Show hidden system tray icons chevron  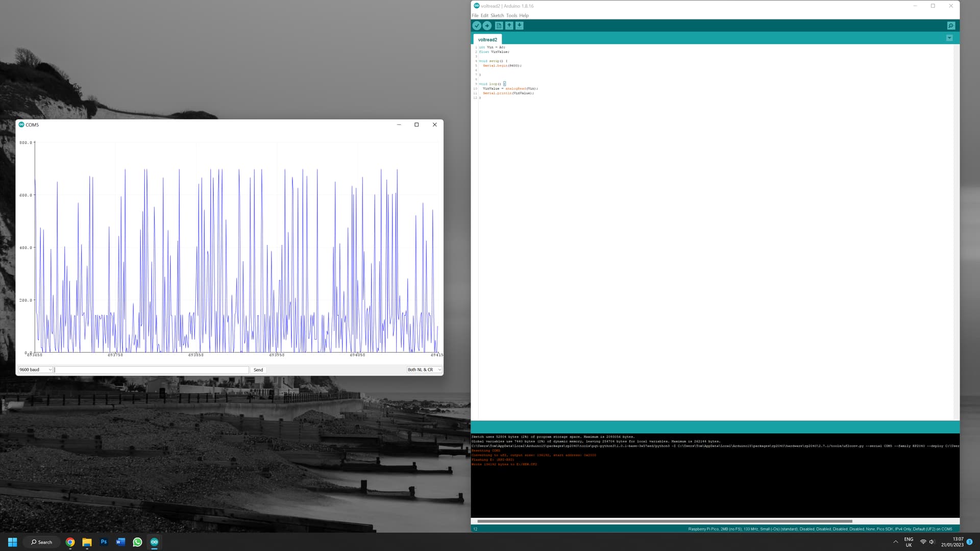pyautogui.click(x=895, y=542)
